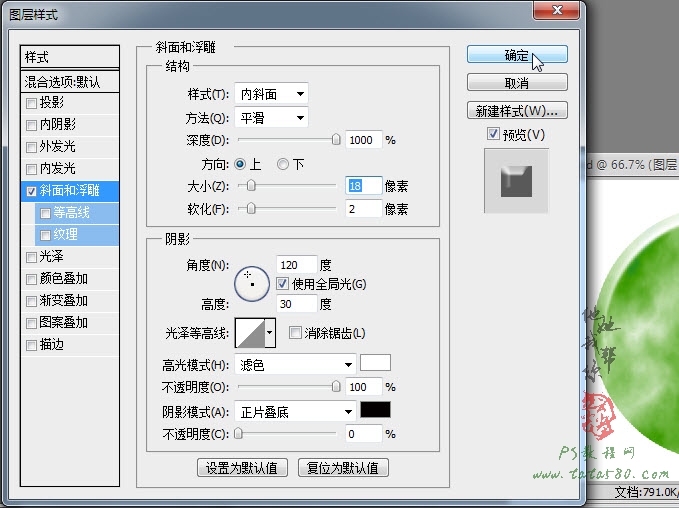
Task: Enable the 渐变叠加 style checkbox
Action: [x=31, y=301]
